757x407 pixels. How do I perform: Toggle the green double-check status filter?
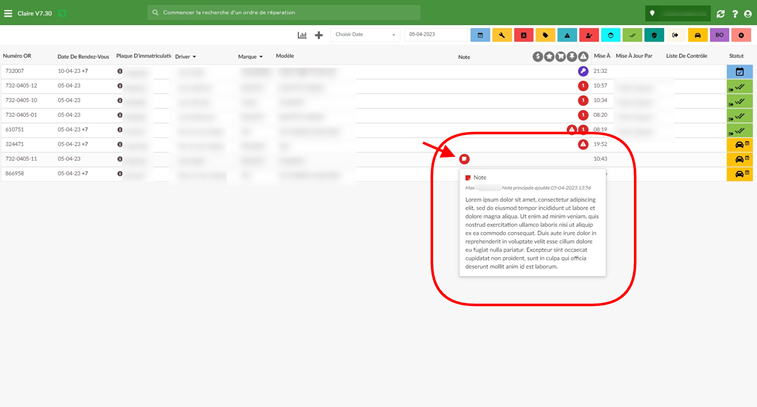632,35
